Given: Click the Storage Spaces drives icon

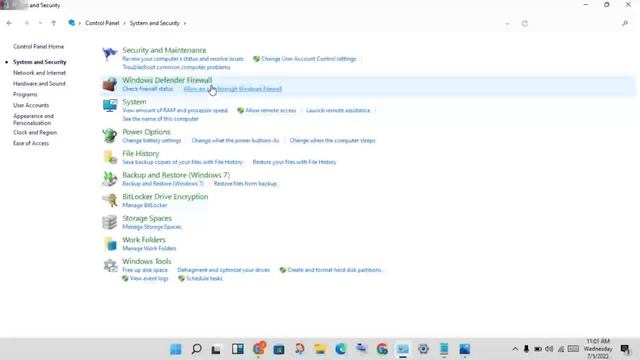Looking at the screenshot, I should 109,222.
